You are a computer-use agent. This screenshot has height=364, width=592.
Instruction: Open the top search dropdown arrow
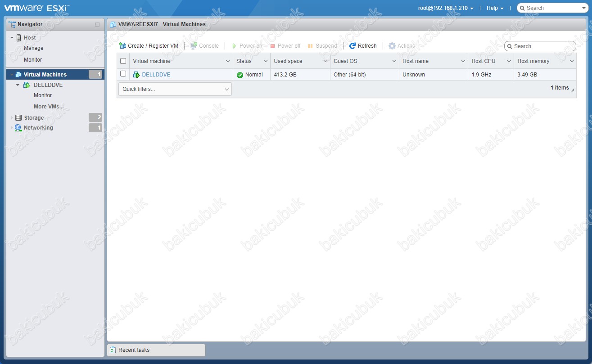pos(583,8)
